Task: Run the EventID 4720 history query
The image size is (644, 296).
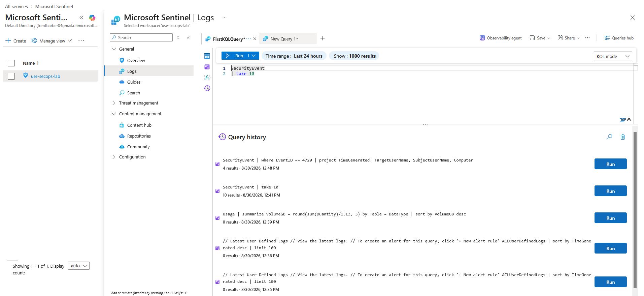Action: pos(610,164)
